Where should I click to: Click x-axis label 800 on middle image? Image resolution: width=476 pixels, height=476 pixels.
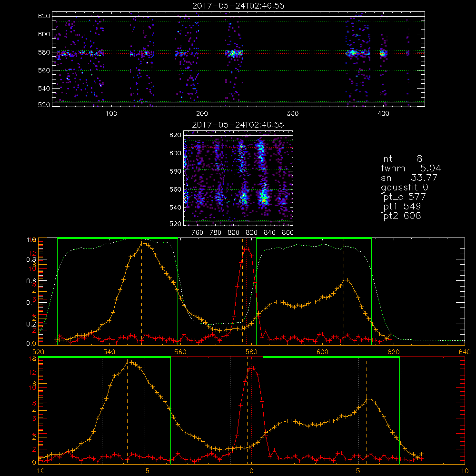pyautogui.click(x=233, y=233)
